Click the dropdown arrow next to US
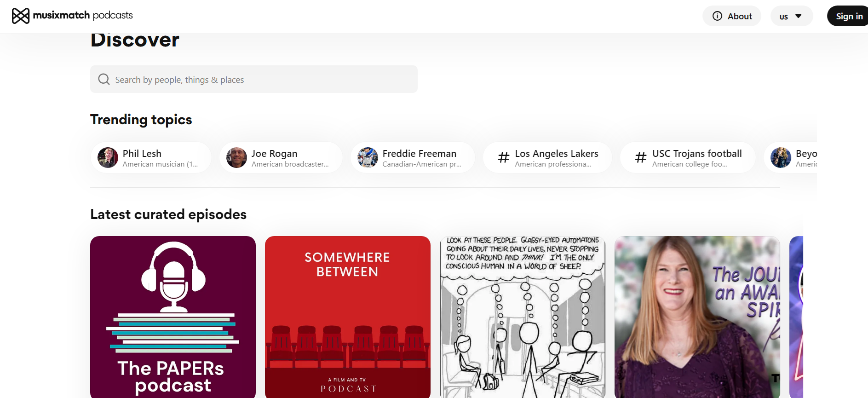 pos(799,16)
